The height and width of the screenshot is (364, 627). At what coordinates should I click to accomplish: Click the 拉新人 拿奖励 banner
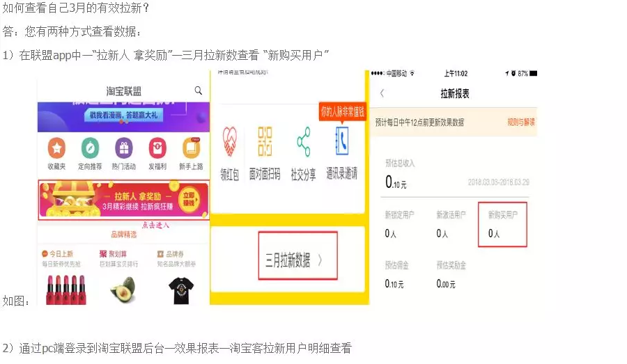(123, 200)
